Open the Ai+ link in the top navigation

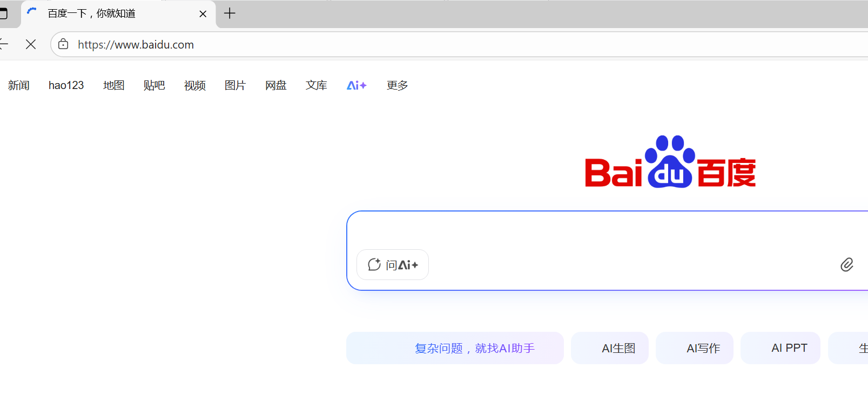(x=356, y=85)
